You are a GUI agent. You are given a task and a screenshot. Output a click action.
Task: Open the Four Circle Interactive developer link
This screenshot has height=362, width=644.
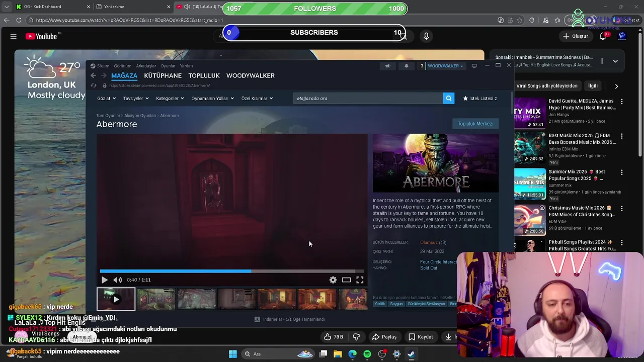(x=439, y=262)
